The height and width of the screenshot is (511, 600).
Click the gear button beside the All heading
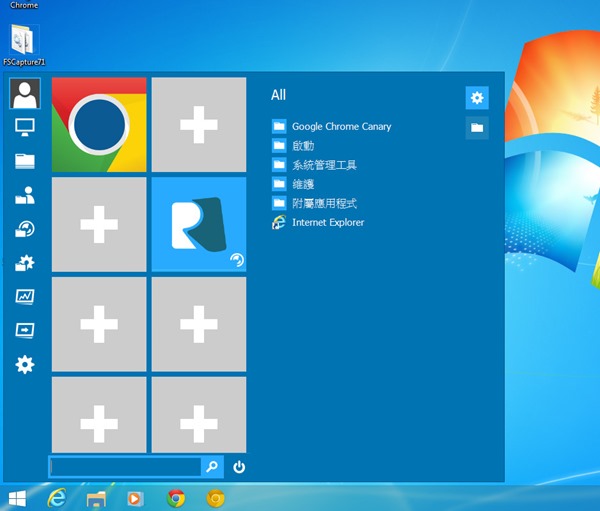pyautogui.click(x=477, y=97)
